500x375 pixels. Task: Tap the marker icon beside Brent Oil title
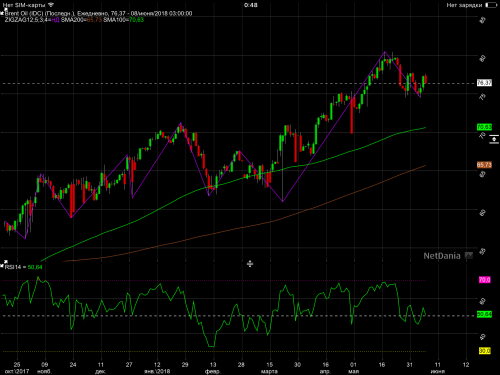point(2,13)
